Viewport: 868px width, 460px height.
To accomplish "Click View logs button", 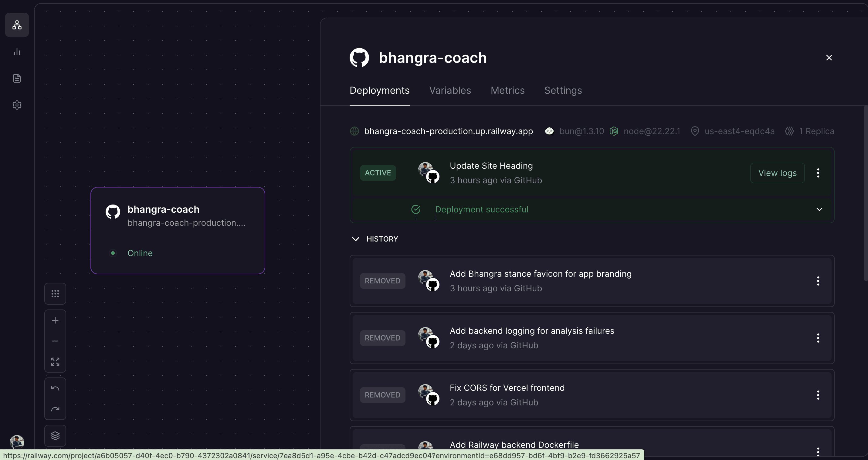I will click(777, 173).
